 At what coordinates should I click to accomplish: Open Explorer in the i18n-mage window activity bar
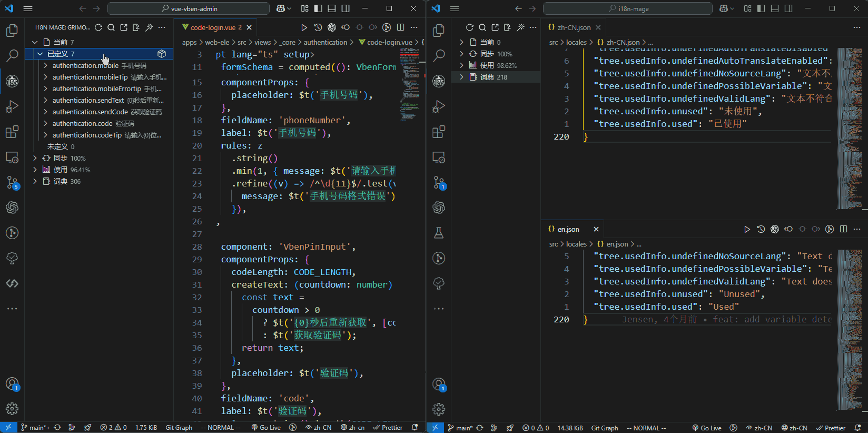pos(439,31)
